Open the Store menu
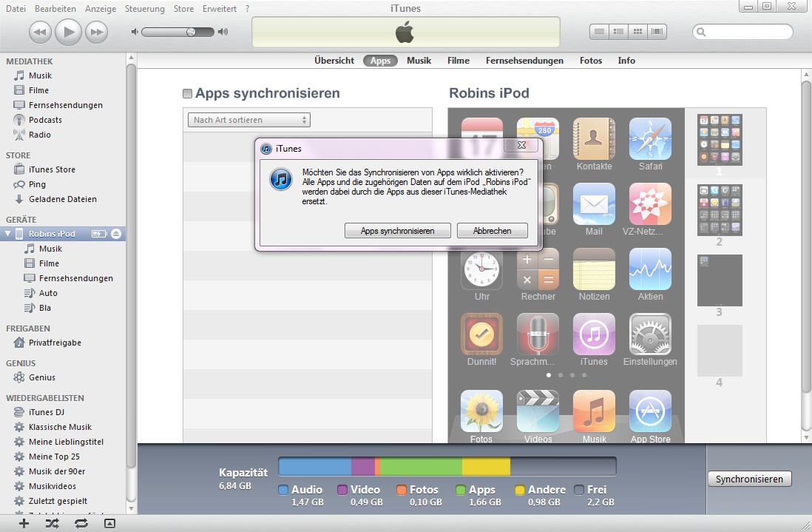 pyautogui.click(x=183, y=9)
